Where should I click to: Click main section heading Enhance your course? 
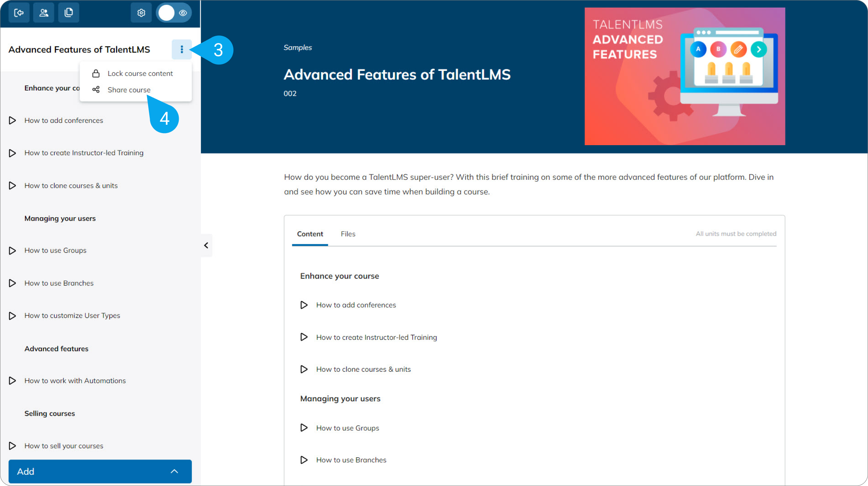click(339, 276)
